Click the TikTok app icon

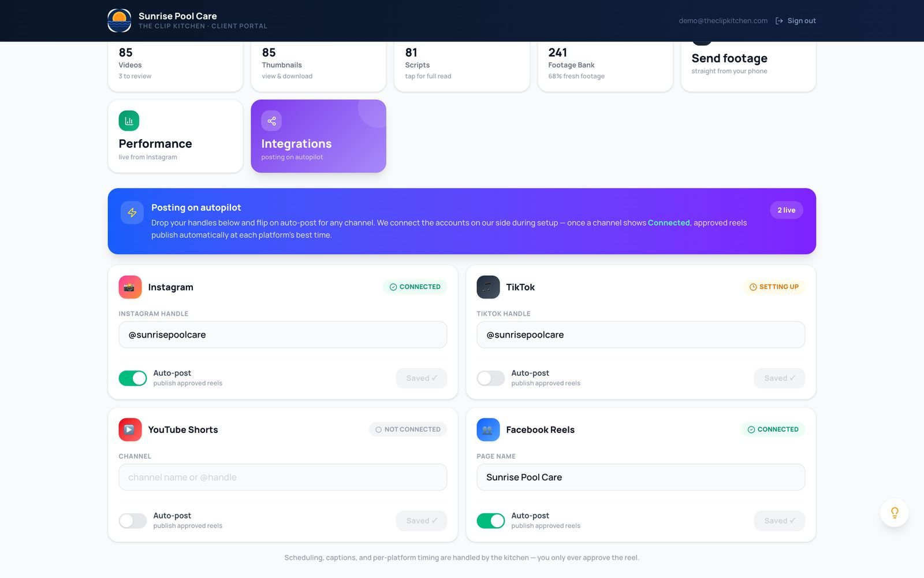(x=488, y=287)
